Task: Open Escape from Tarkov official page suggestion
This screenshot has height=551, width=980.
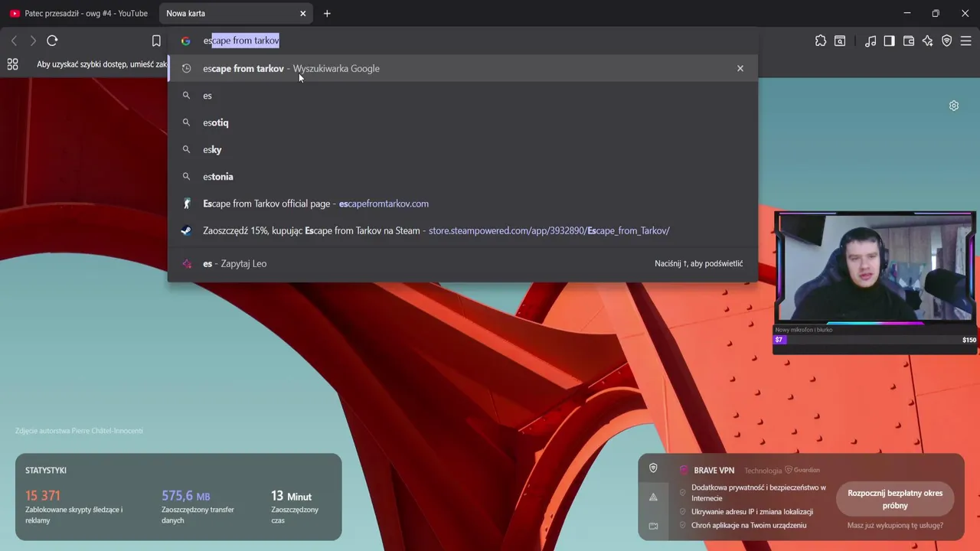Action: (x=462, y=204)
